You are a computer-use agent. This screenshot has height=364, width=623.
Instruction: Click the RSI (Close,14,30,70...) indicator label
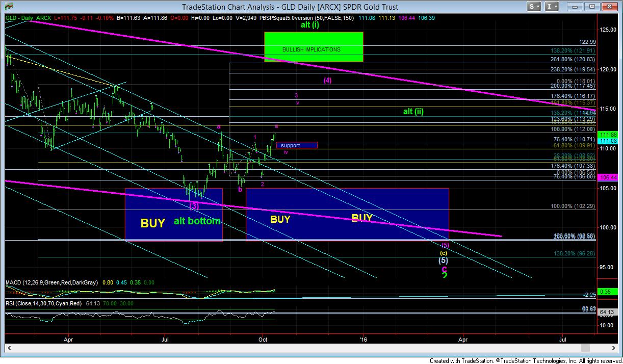pyautogui.click(x=45, y=303)
